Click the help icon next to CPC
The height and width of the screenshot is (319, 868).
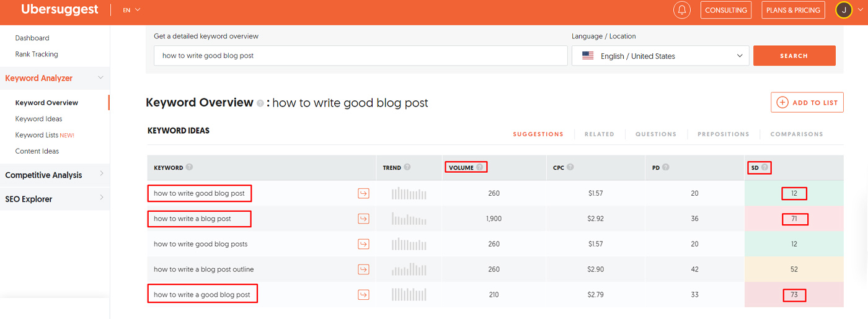coord(570,167)
